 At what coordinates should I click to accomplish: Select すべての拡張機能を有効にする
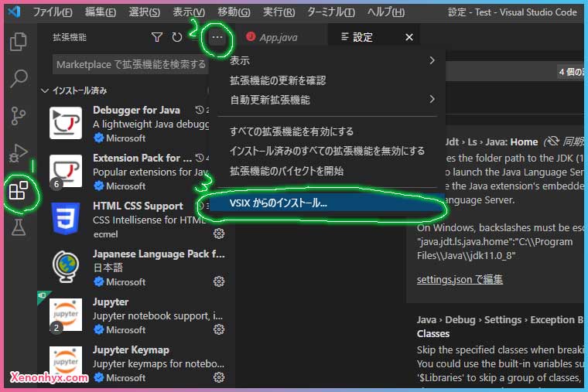coord(328,131)
